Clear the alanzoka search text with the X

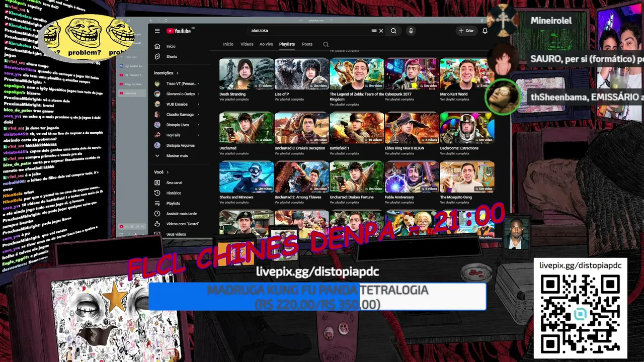click(381, 31)
